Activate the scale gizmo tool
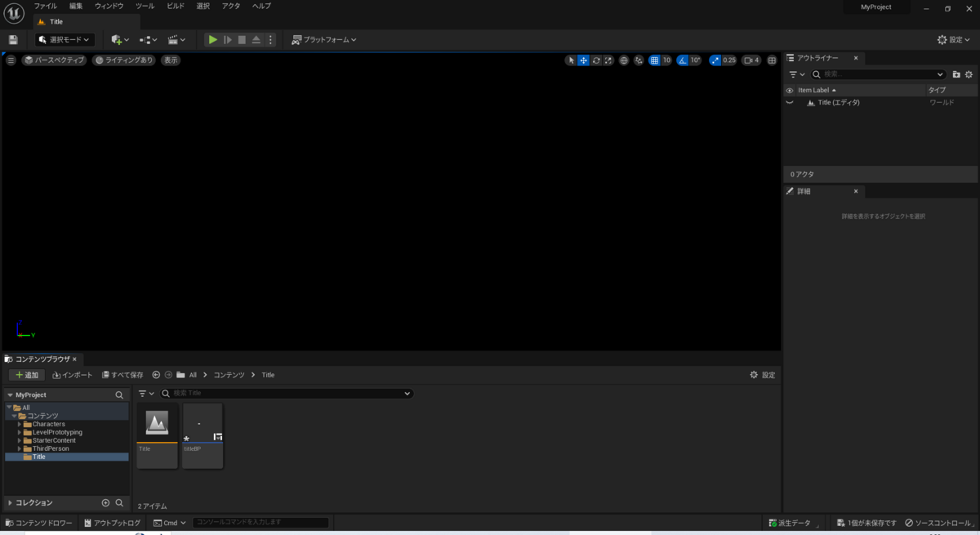Screen dimensions: 980x535 point(608,60)
